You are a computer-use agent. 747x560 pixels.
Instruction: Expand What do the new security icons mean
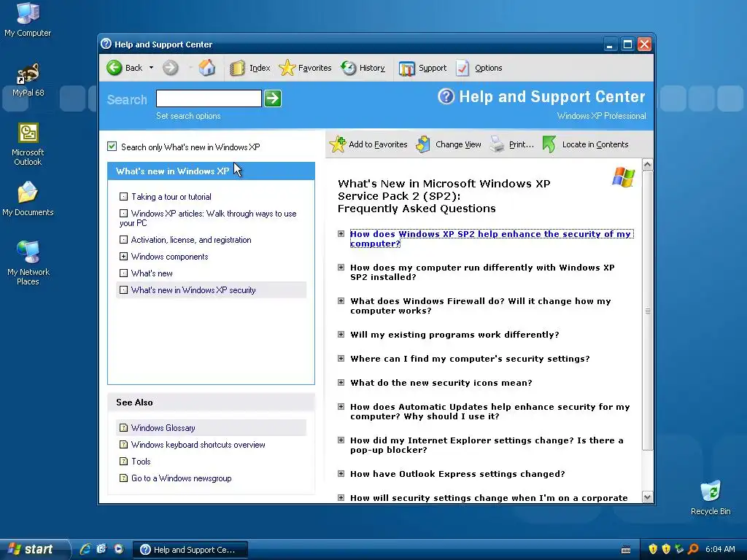pyautogui.click(x=341, y=382)
